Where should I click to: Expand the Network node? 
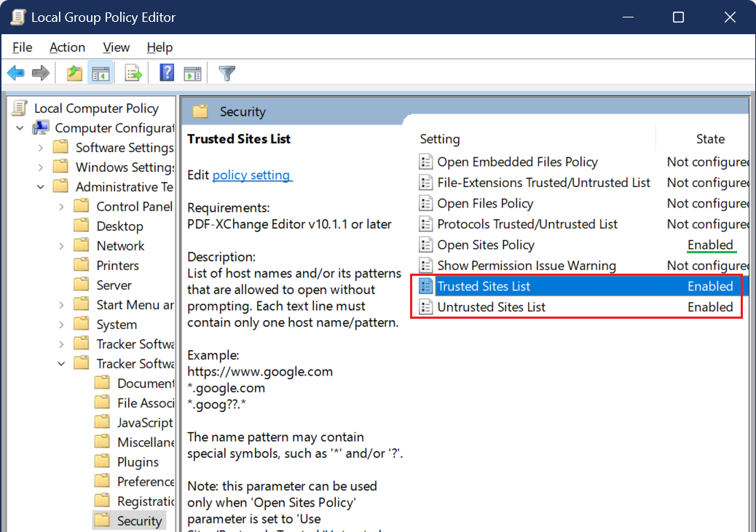61,246
